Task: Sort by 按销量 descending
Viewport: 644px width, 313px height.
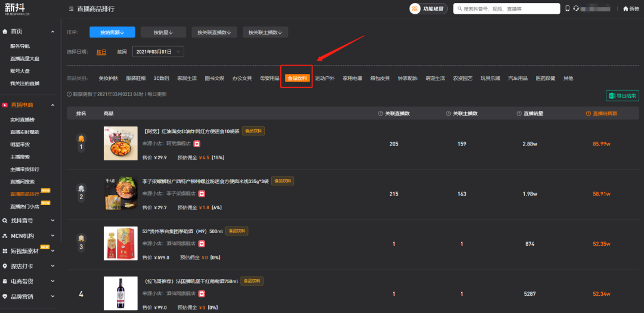Action: tap(163, 32)
